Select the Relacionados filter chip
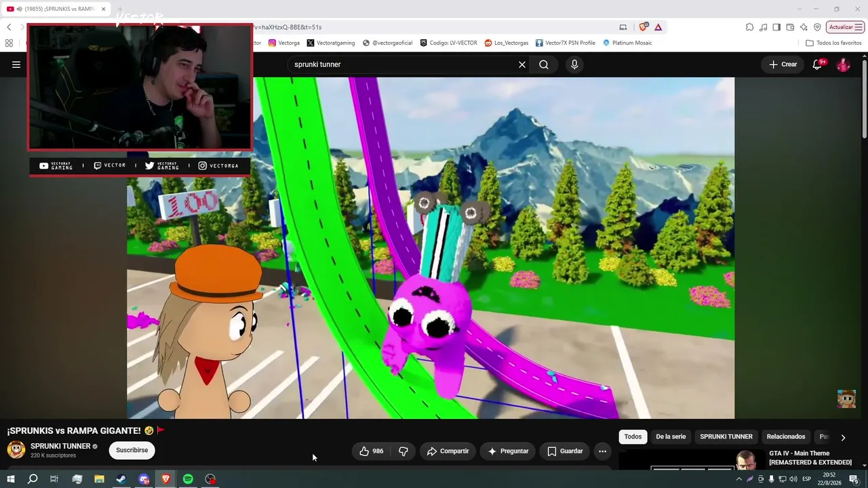Viewport: 868px width, 488px height. 786,436
